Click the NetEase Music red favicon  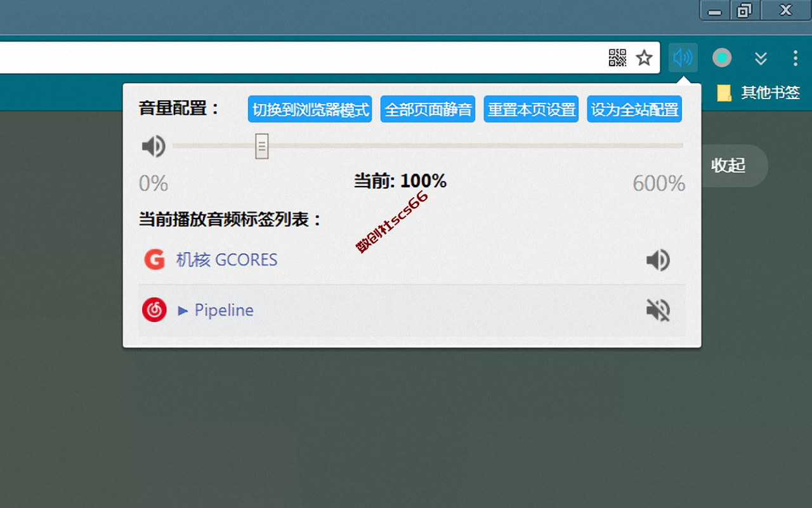(154, 310)
